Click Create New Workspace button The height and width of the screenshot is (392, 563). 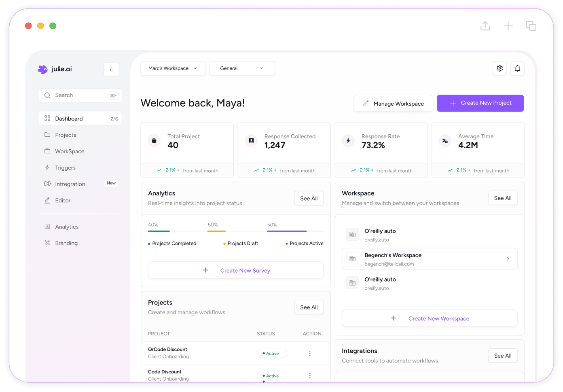pyautogui.click(x=430, y=318)
